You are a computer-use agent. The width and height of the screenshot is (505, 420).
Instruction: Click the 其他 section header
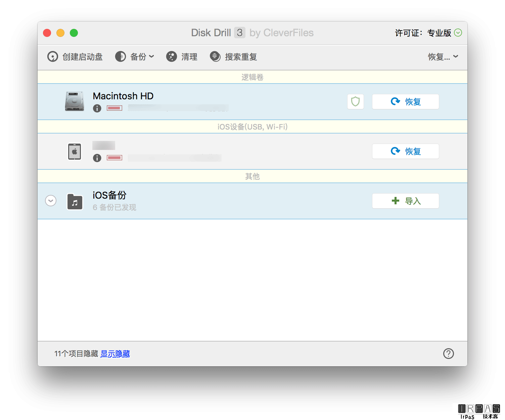[252, 176]
